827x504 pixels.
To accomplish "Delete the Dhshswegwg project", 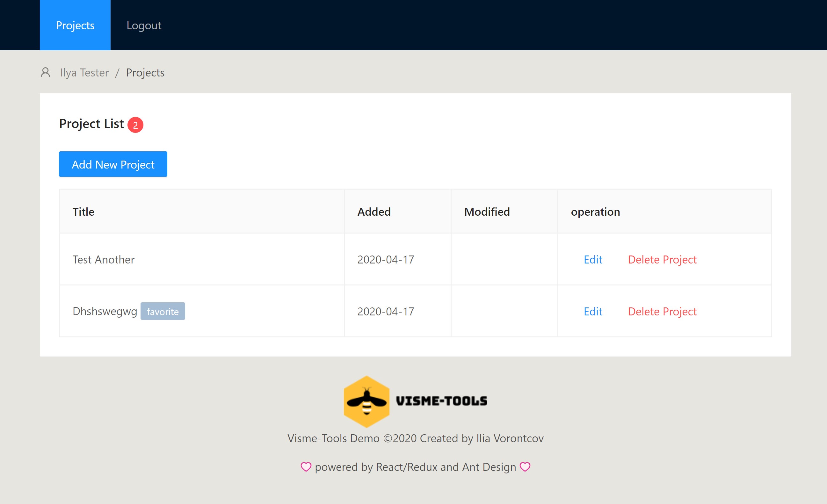I will coord(662,311).
